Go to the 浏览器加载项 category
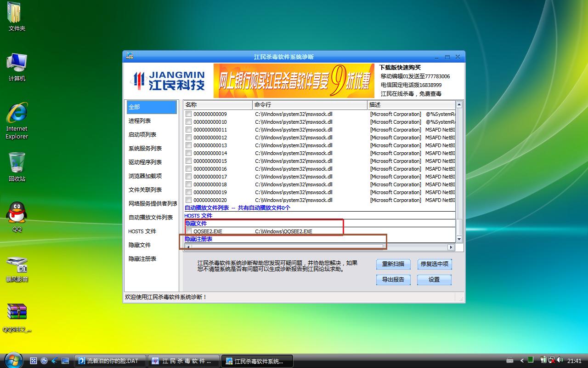The height and width of the screenshot is (368, 588). tap(152, 176)
